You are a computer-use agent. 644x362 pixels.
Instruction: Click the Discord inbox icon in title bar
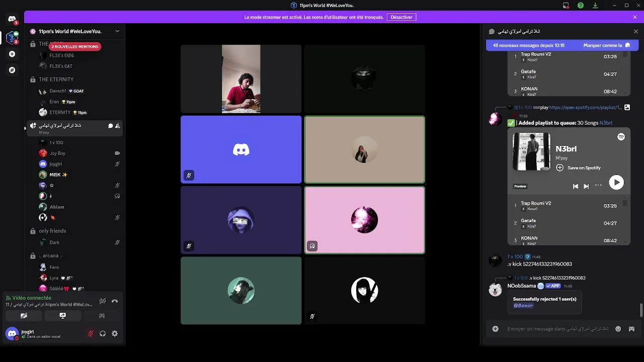coord(566,6)
